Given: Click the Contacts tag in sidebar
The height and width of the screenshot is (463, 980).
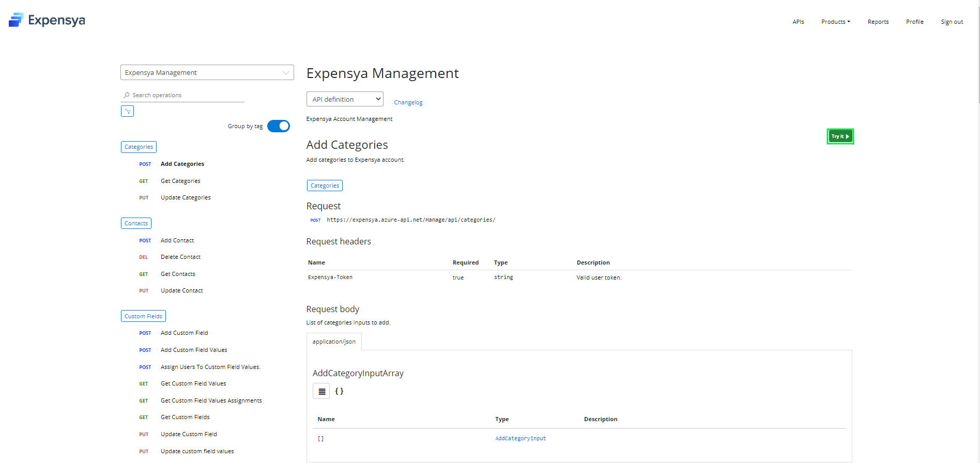Looking at the screenshot, I should pyautogui.click(x=136, y=223).
